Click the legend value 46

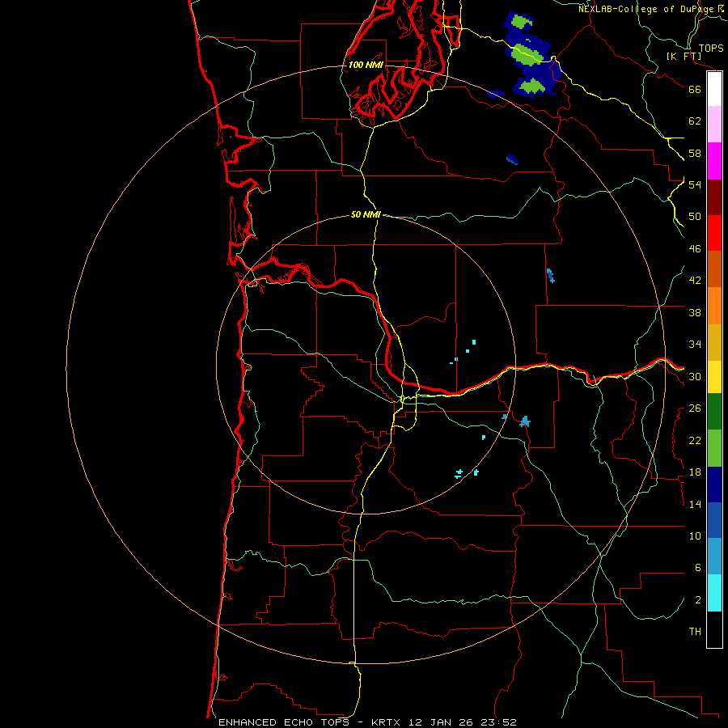point(695,249)
